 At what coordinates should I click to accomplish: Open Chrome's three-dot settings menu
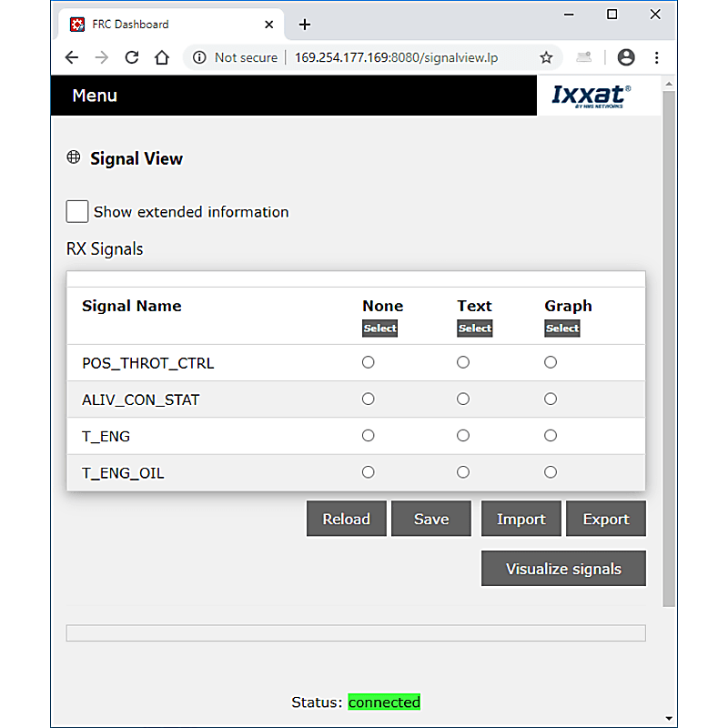pyautogui.click(x=657, y=56)
